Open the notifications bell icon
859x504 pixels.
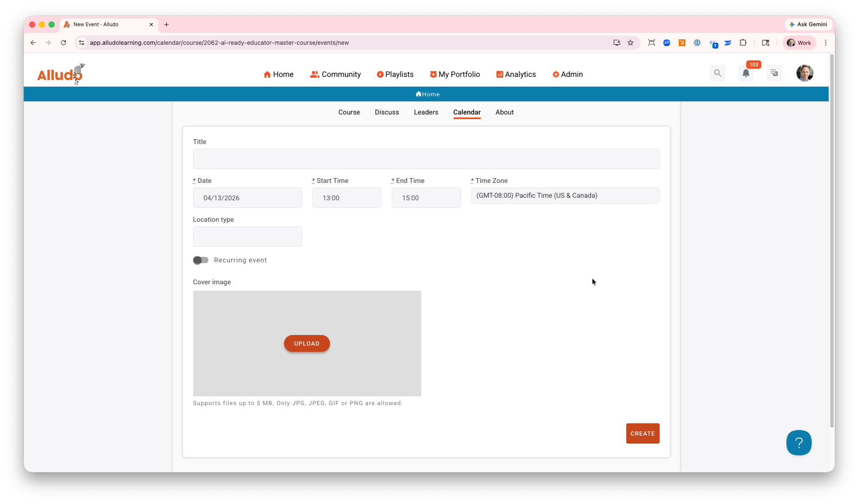click(x=746, y=73)
